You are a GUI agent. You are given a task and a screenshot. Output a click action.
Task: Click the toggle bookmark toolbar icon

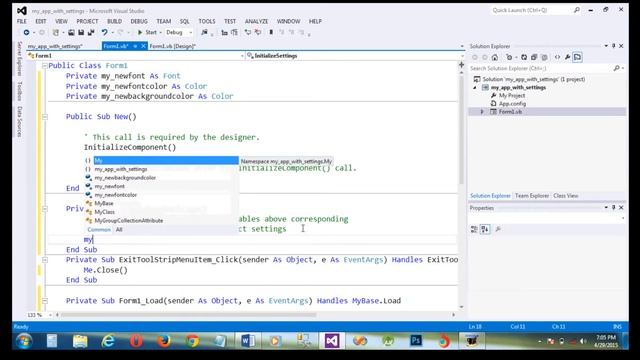pyautogui.click(x=271, y=32)
